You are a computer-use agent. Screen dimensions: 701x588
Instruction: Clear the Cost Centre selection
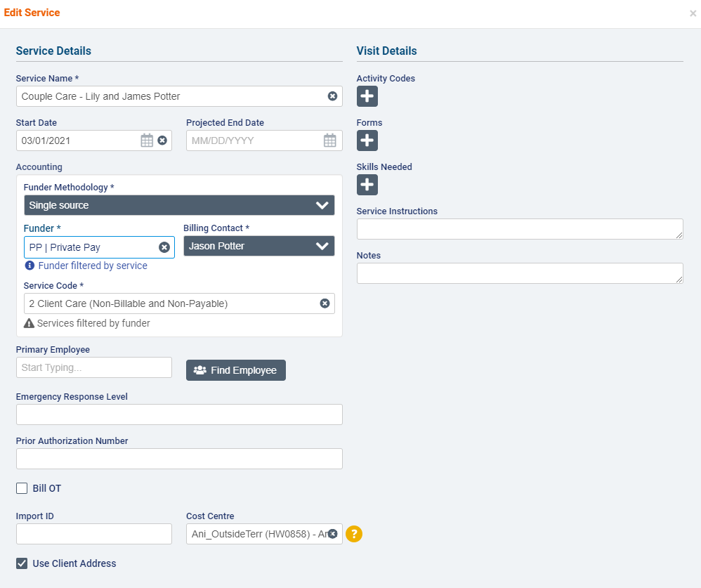click(332, 534)
